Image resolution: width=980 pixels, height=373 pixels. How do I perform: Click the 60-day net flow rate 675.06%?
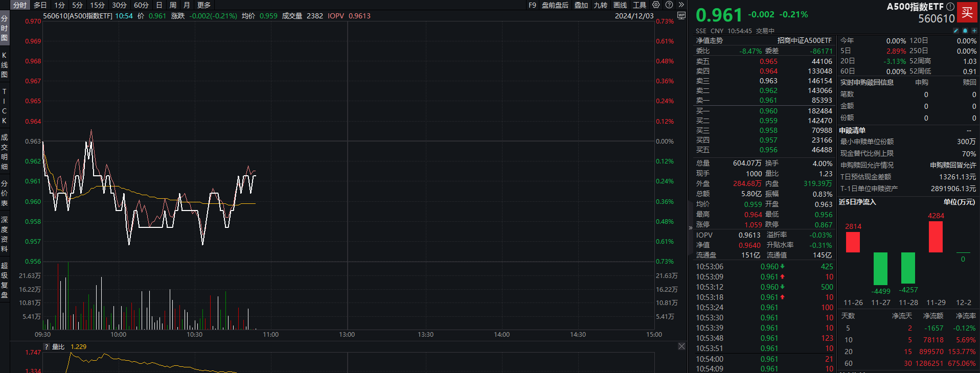point(962,363)
